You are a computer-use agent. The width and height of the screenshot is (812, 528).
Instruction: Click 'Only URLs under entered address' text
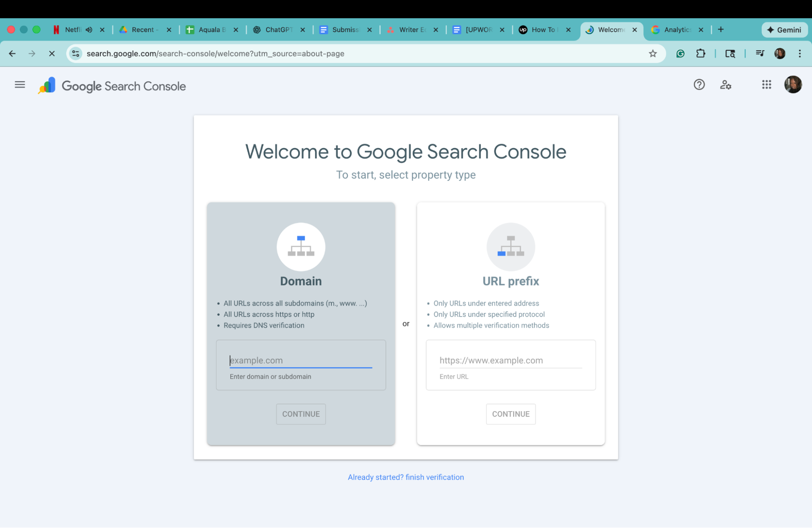tap(486, 304)
